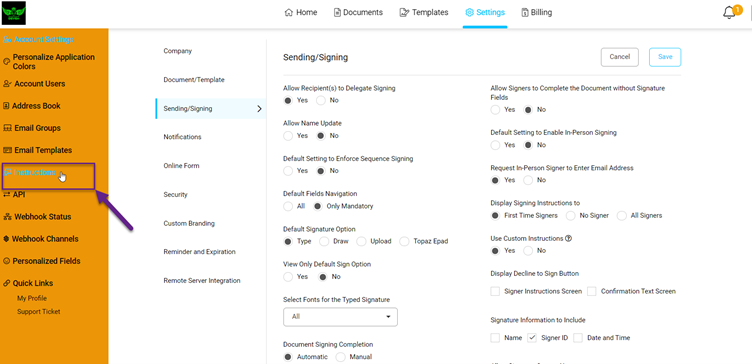The height and width of the screenshot is (364, 752).
Task: Click the Templates edit icon
Action: 404,12
